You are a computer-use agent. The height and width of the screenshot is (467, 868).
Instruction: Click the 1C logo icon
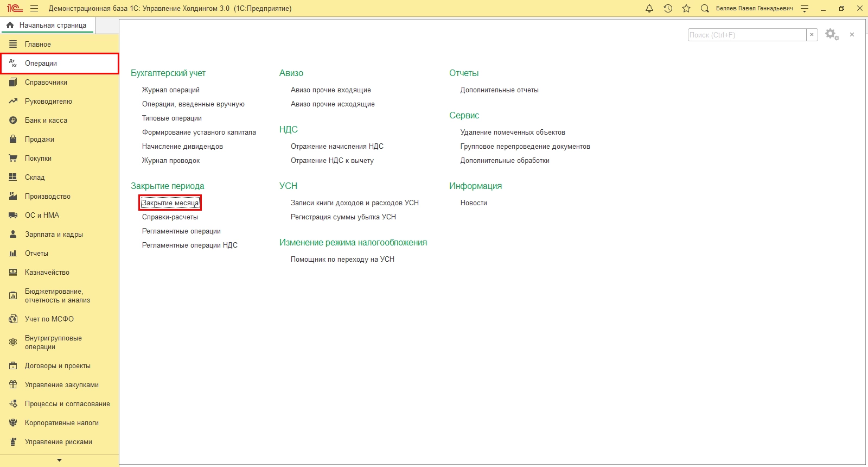[15, 9]
